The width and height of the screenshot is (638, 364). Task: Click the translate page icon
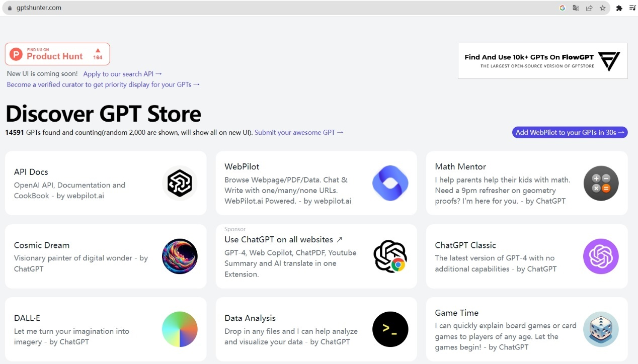pyautogui.click(x=576, y=8)
